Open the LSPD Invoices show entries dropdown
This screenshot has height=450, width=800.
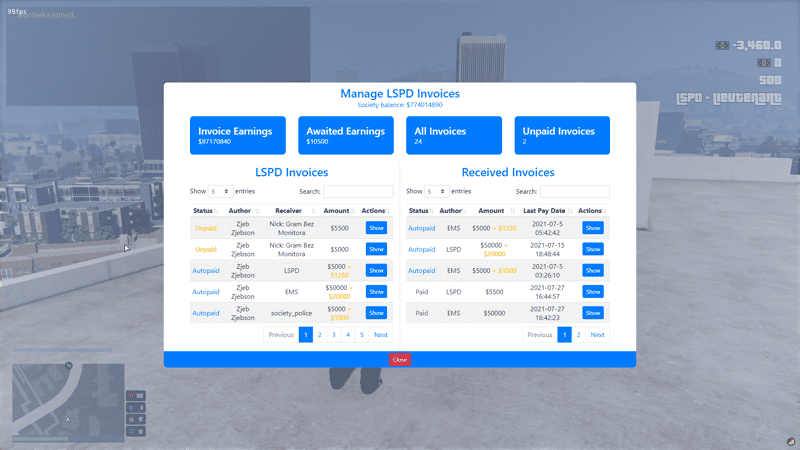tap(220, 191)
